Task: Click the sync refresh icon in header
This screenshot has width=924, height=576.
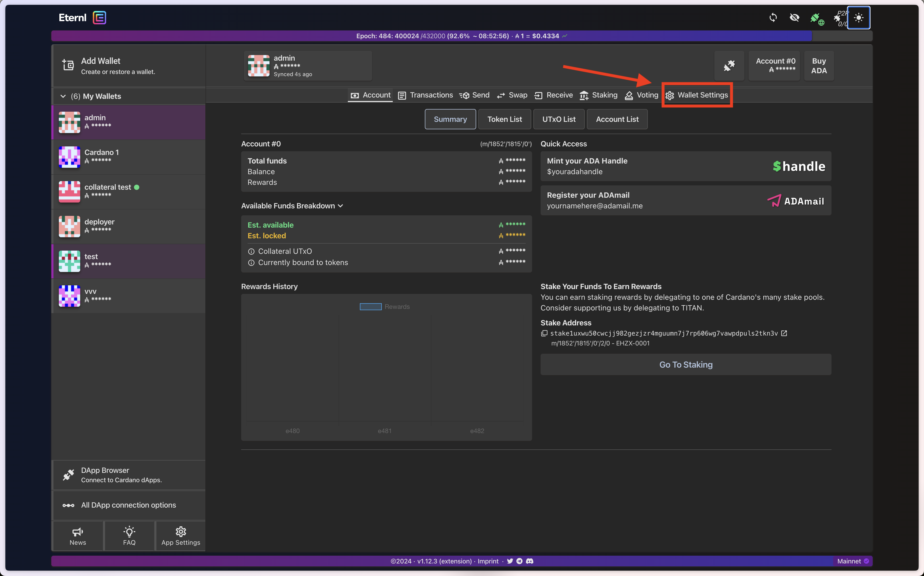Action: [x=773, y=18]
